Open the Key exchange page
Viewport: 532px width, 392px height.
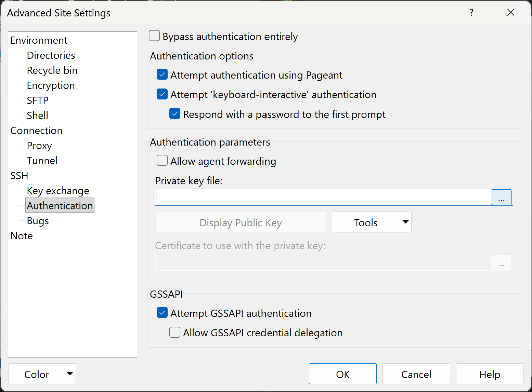[58, 191]
